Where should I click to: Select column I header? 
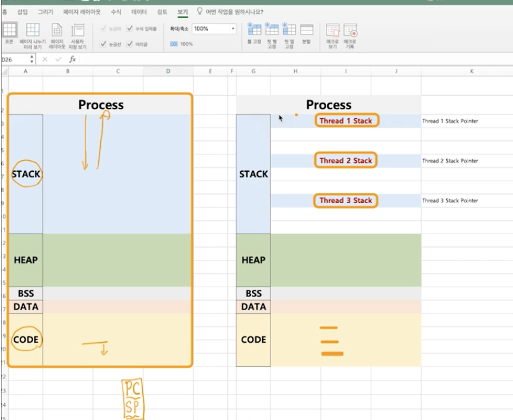coord(346,71)
